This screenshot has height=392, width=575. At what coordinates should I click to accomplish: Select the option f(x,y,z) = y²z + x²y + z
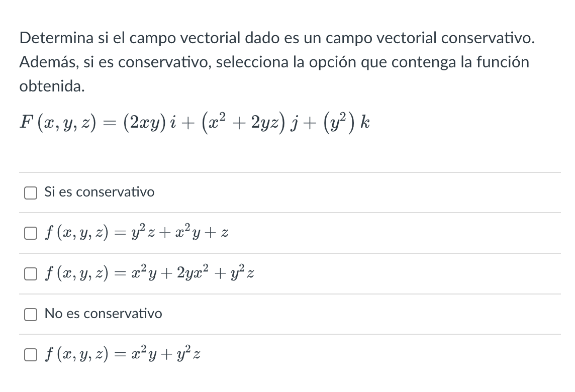click(30, 232)
